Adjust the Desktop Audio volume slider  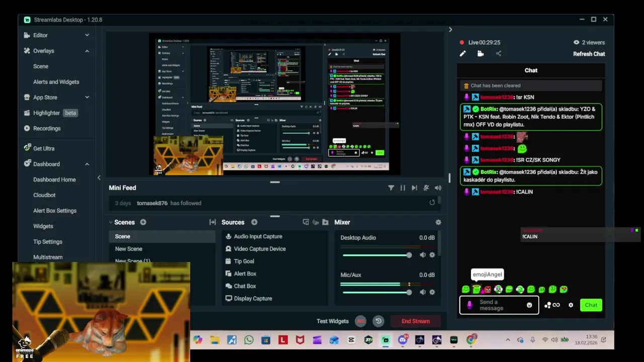tap(377, 255)
